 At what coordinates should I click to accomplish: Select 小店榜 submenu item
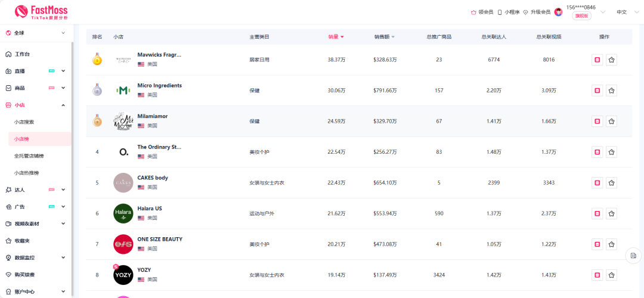40,139
